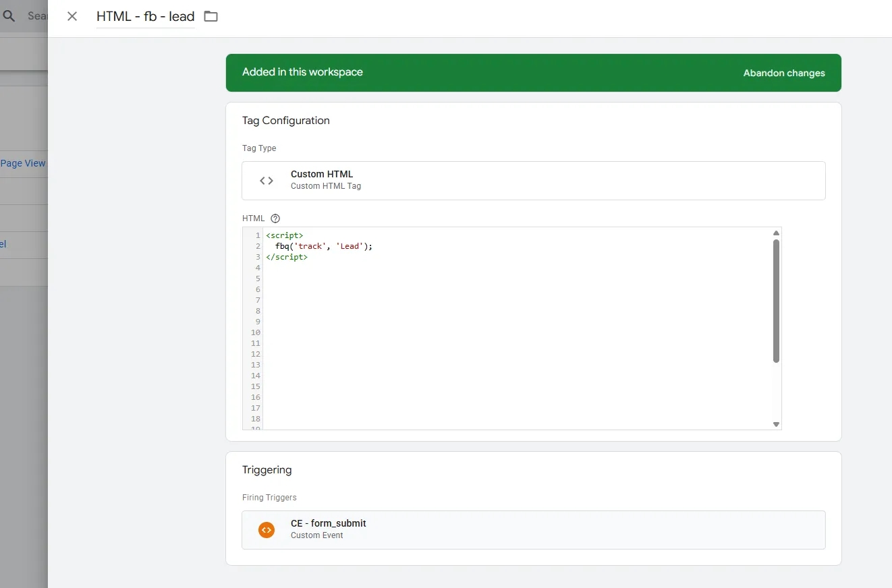Click line number 10 in code editor
The image size is (892, 588).
(x=256, y=332)
